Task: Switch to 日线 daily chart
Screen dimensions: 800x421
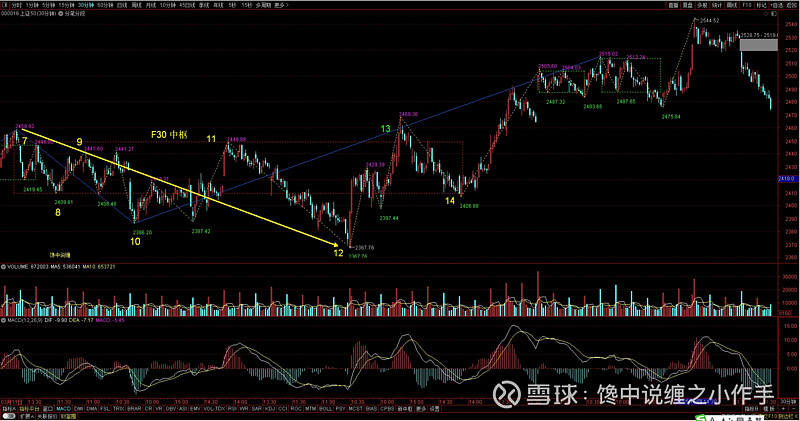Action: coord(121,5)
